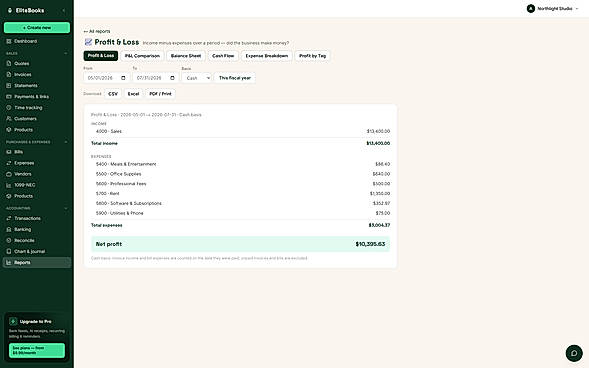Click the Create new button
Image resolution: width=589 pixels, height=368 pixels.
tap(37, 27)
